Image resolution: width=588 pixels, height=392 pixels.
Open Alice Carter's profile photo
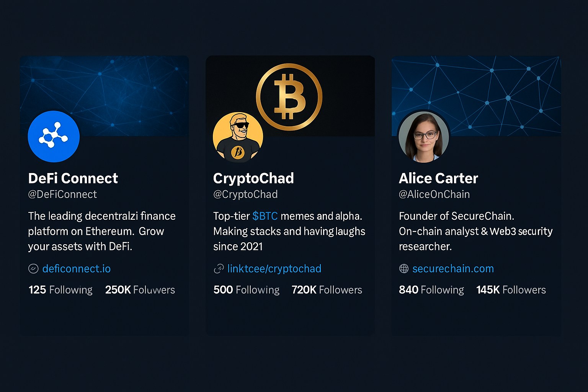point(423,137)
